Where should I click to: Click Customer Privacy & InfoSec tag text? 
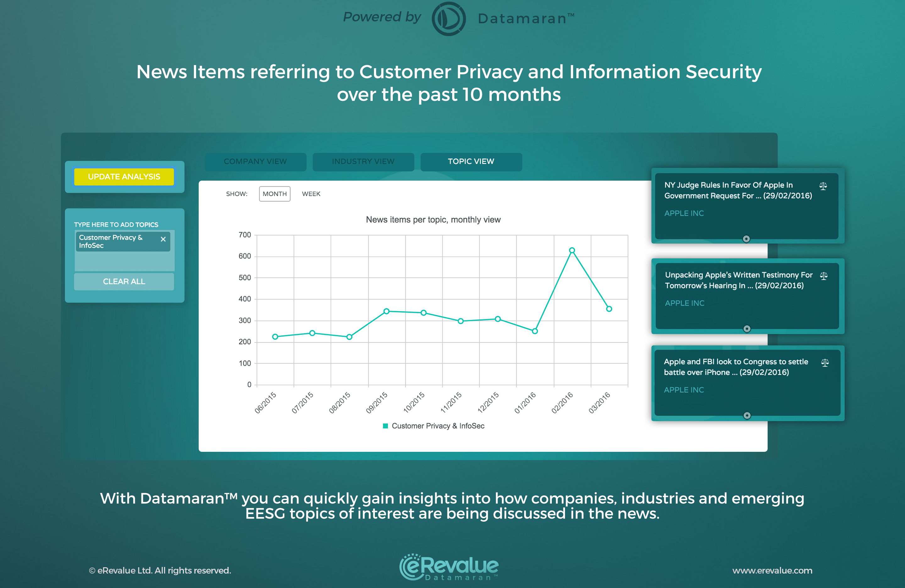(x=111, y=241)
